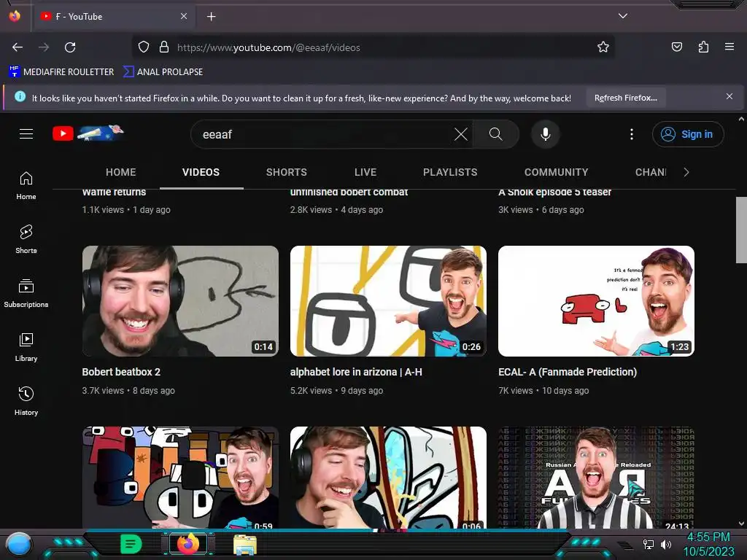Screen dimensions: 747x560
Task: Open the 0:59 alphabet characters video thumbnail
Action: click(x=180, y=478)
